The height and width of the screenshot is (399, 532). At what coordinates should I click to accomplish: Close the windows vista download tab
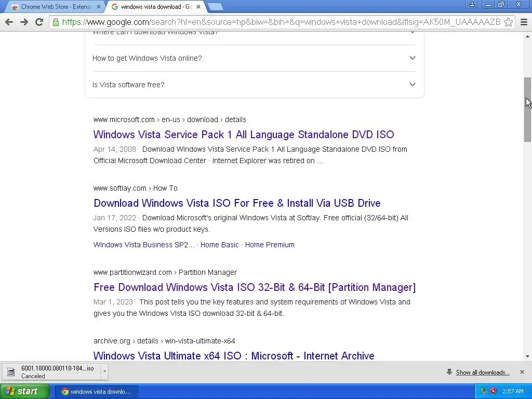pyautogui.click(x=198, y=7)
